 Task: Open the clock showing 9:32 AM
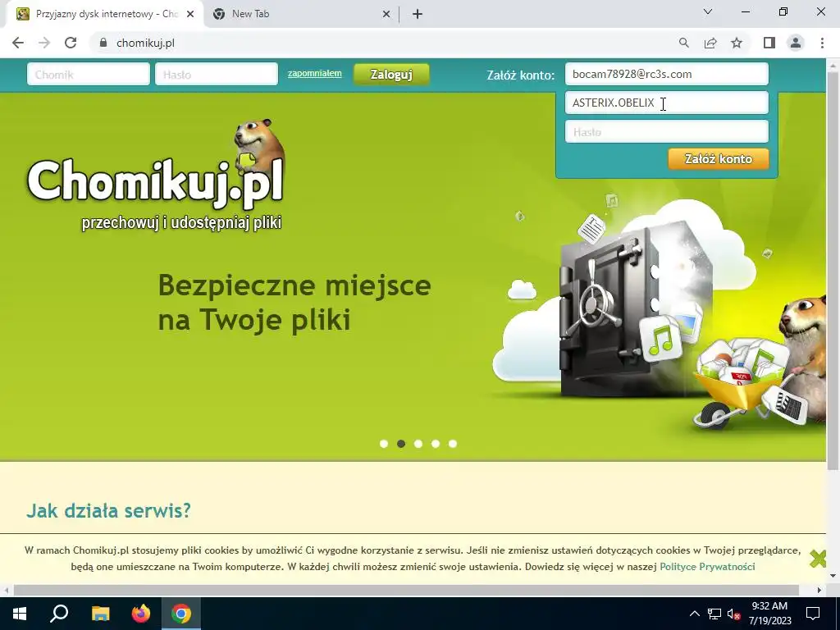769,614
